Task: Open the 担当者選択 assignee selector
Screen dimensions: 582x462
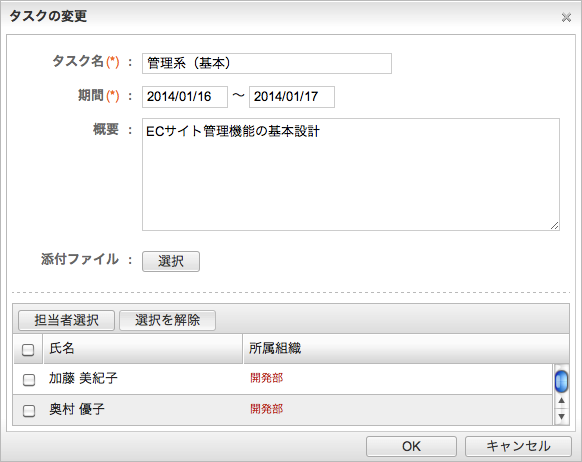Action: [x=66, y=320]
